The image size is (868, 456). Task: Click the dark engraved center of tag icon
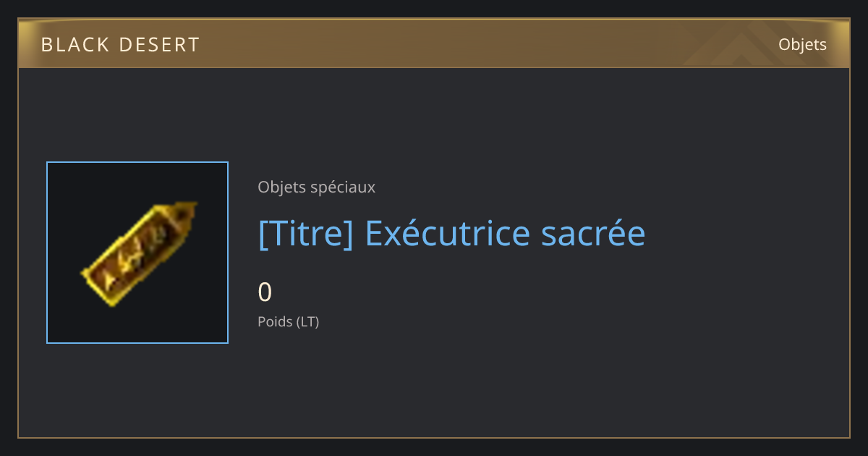[136, 255]
